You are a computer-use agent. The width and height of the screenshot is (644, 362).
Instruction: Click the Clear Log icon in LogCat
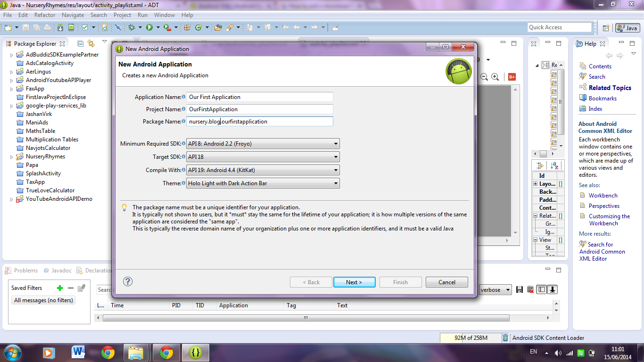[530, 289]
